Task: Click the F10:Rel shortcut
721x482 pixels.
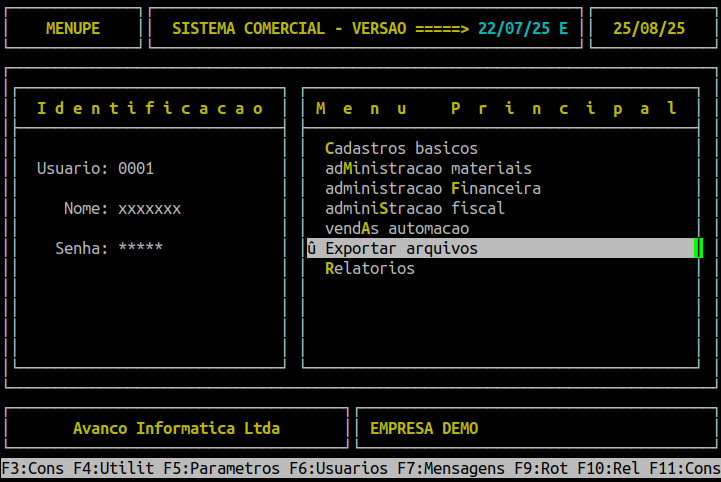Action: coord(608,469)
